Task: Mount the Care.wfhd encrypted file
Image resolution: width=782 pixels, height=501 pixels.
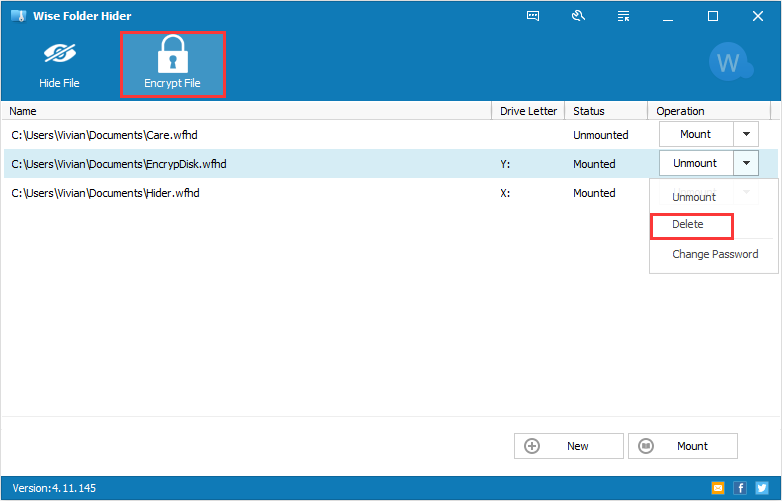Action: click(696, 134)
